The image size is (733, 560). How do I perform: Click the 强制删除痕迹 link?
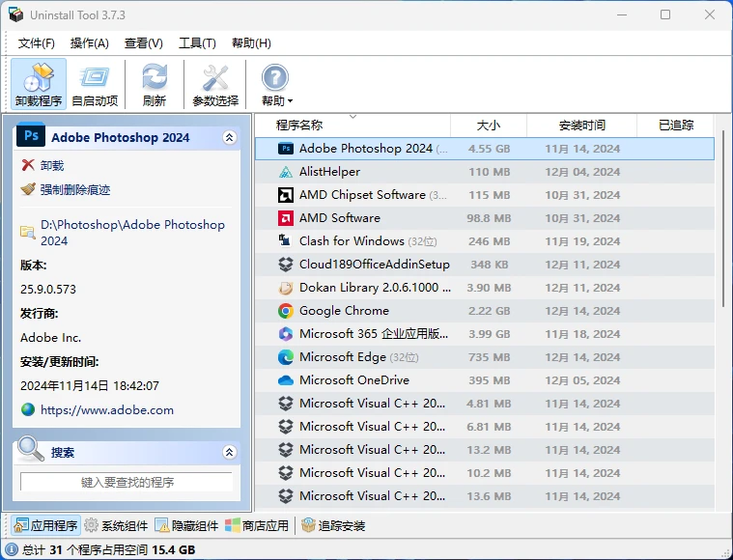pyautogui.click(x=75, y=190)
